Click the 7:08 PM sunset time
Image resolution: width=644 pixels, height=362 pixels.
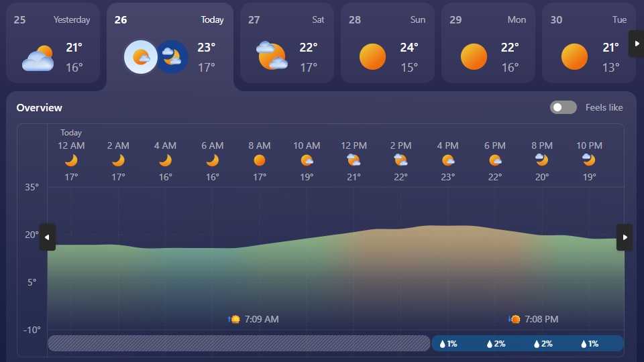point(541,319)
